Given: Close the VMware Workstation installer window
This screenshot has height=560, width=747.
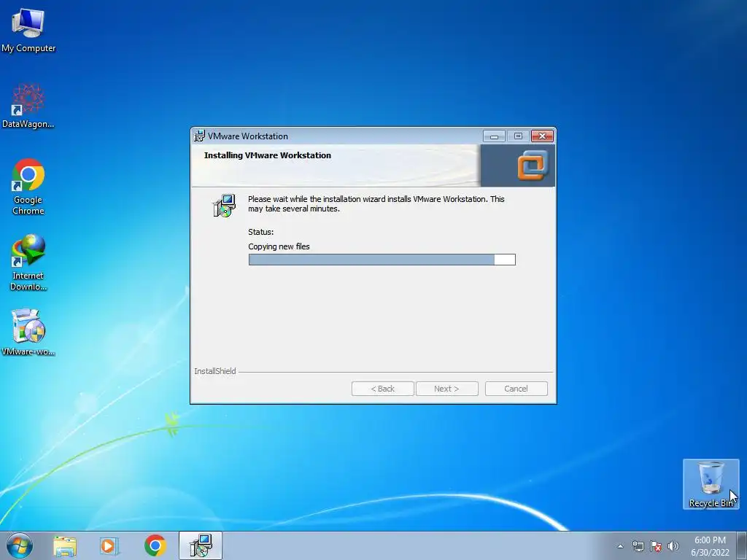Looking at the screenshot, I should 542,136.
